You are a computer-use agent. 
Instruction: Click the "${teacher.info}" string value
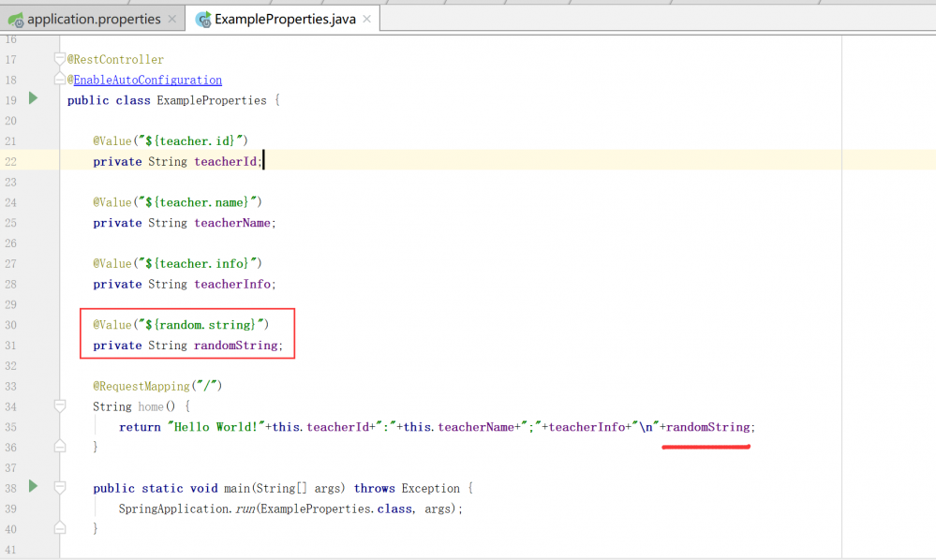coord(197,263)
